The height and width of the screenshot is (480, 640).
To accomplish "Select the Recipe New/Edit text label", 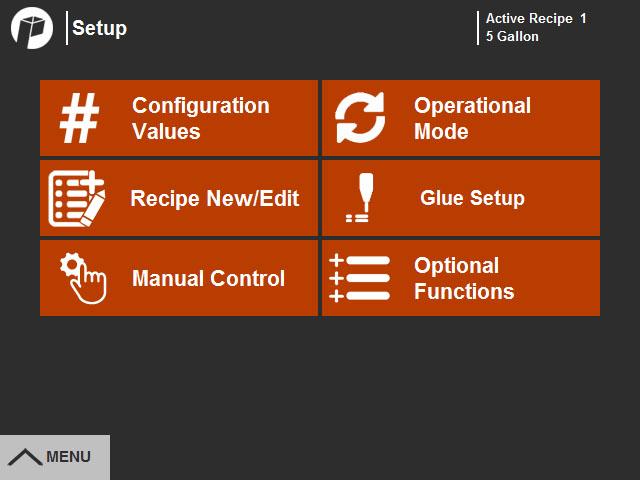I will click(x=215, y=198).
